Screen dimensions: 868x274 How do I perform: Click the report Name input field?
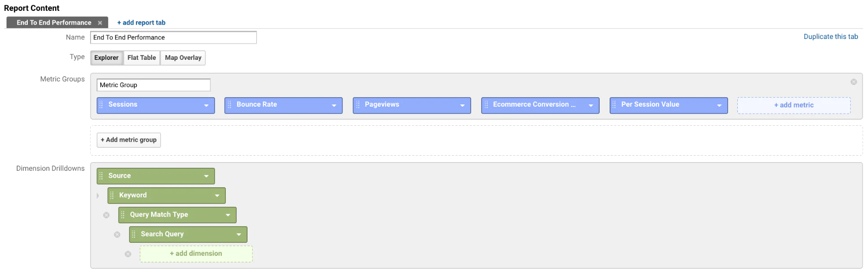173,38
